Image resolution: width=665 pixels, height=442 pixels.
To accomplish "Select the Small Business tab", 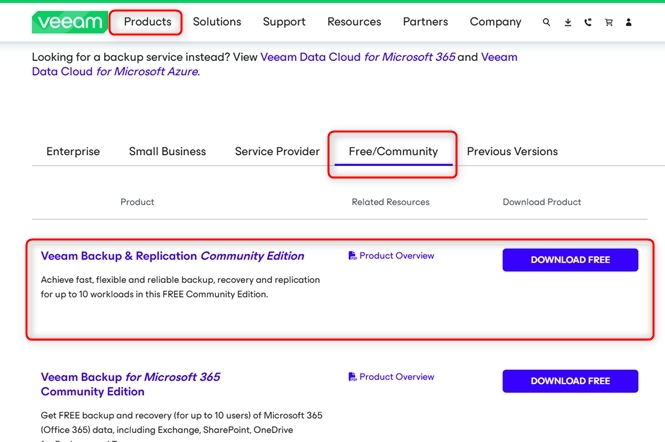I will point(167,152).
